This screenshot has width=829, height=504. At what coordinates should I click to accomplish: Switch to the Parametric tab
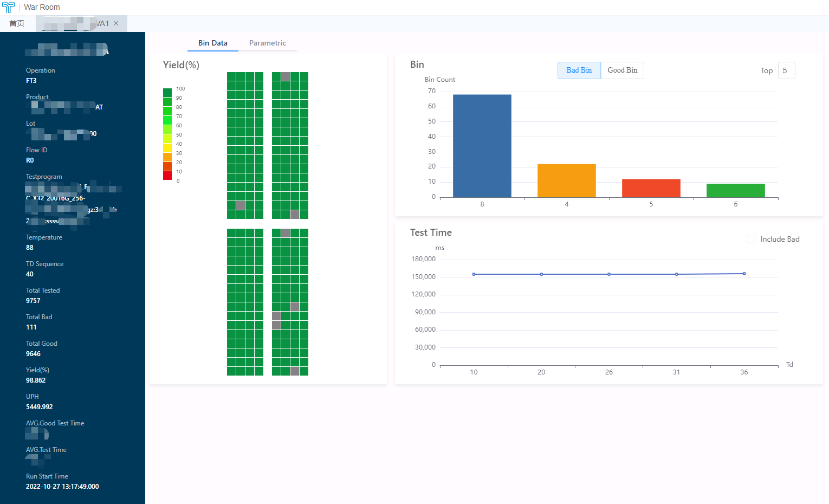pyautogui.click(x=267, y=43)
